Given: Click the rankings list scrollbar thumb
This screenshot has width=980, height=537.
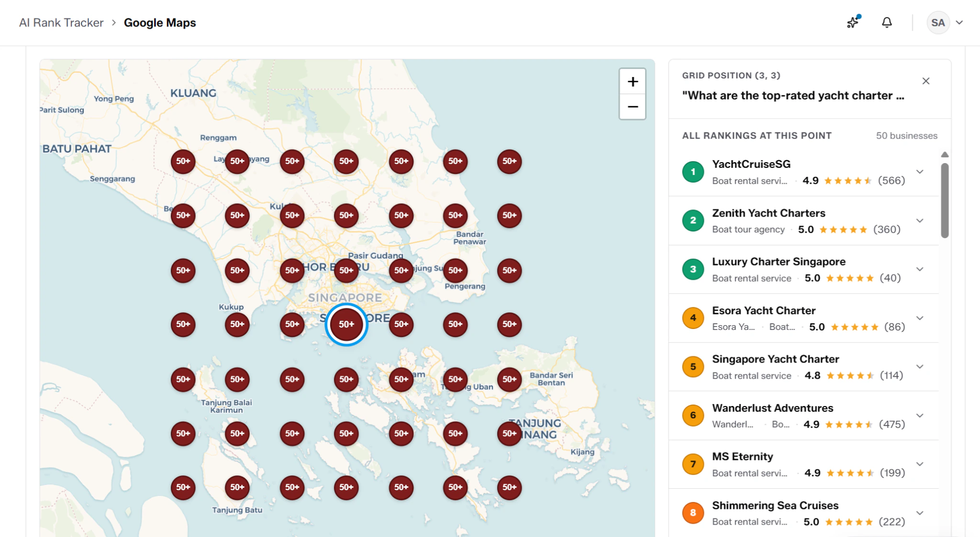Looking at the screenshot, I should point(945,200).
